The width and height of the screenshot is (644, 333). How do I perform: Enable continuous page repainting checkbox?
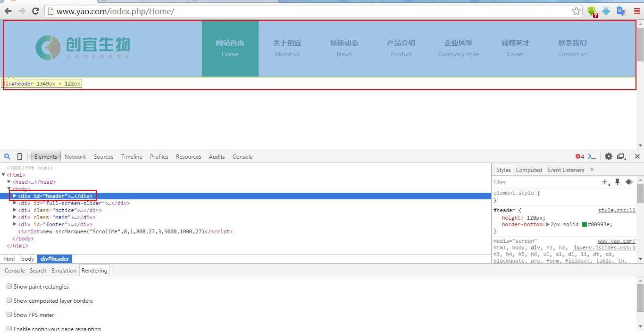click(x=9, y=329)
